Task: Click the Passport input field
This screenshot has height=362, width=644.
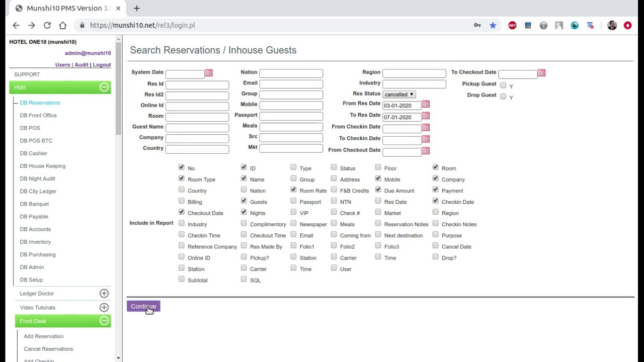Action: click(291, 116)
